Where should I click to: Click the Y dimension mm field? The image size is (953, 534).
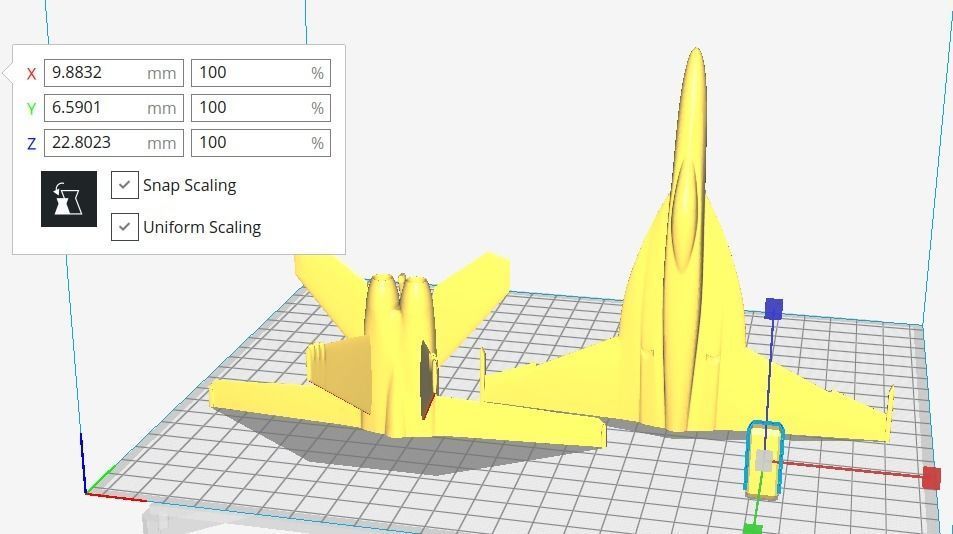coord(114,108)
